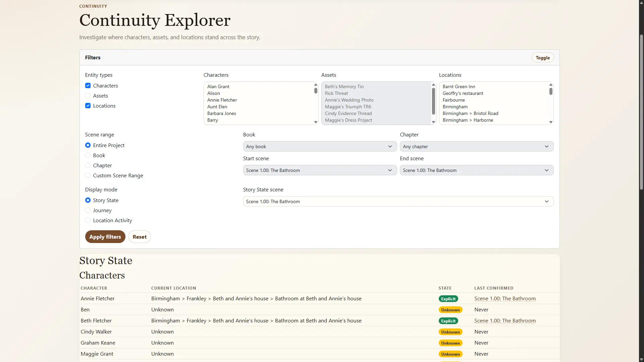The width and height of the screenshot is (644, 362).
Task: Enable the Assets entity type checkbox
Action: pos(88,96)
